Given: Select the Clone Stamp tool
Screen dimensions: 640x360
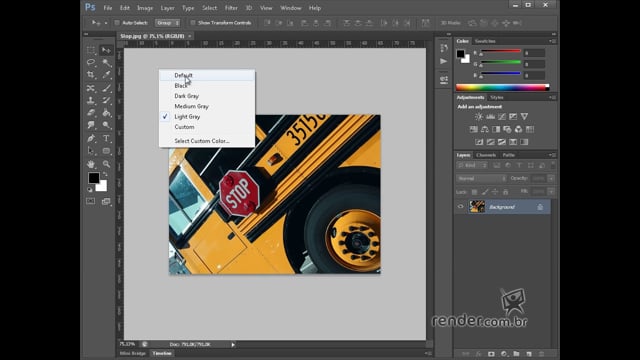Looking at the screenshot, I should tap(91, 100).
